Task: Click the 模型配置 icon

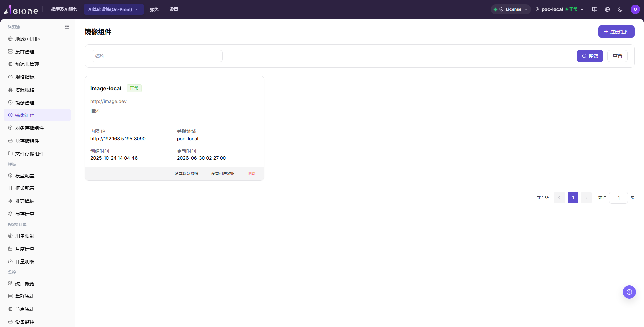Action: [x=10, y=176]
